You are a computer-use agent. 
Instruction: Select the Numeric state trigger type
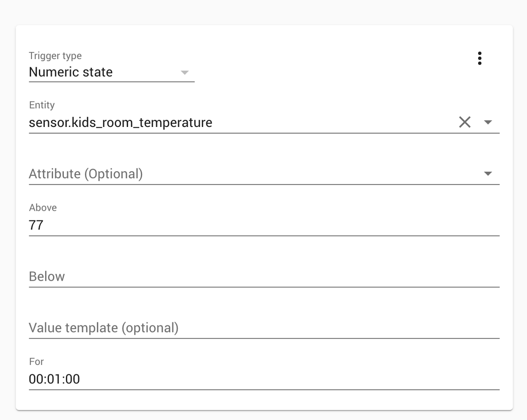tap(70, 72)
